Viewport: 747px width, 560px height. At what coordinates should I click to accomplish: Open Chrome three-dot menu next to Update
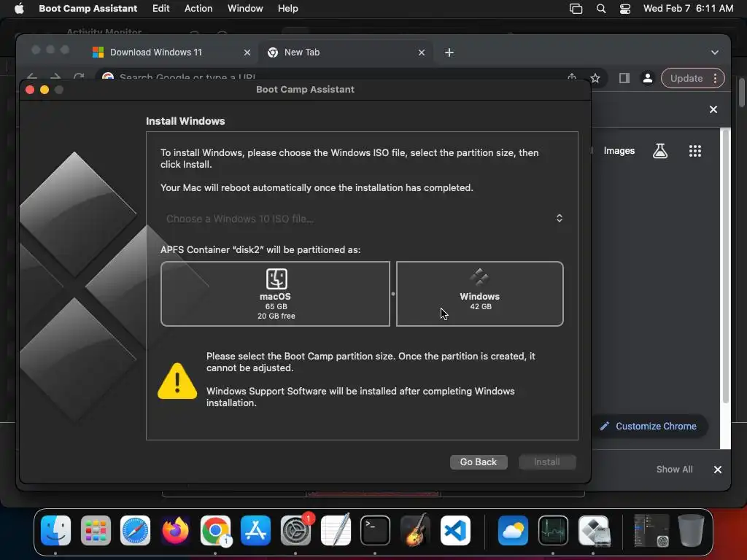click(715, 78)
